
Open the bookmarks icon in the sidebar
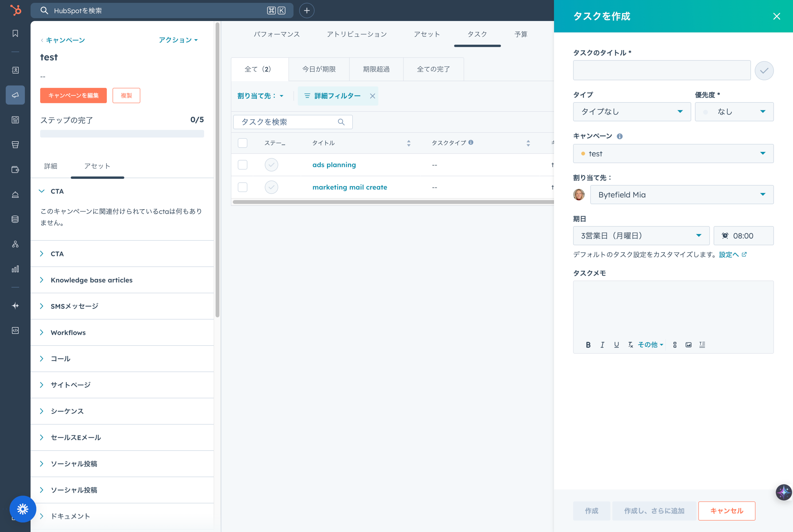click(x=15, y=33)
